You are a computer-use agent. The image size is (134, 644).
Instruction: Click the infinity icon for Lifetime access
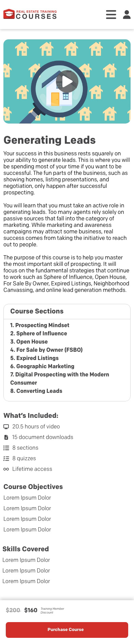click(x=6, y=469)
